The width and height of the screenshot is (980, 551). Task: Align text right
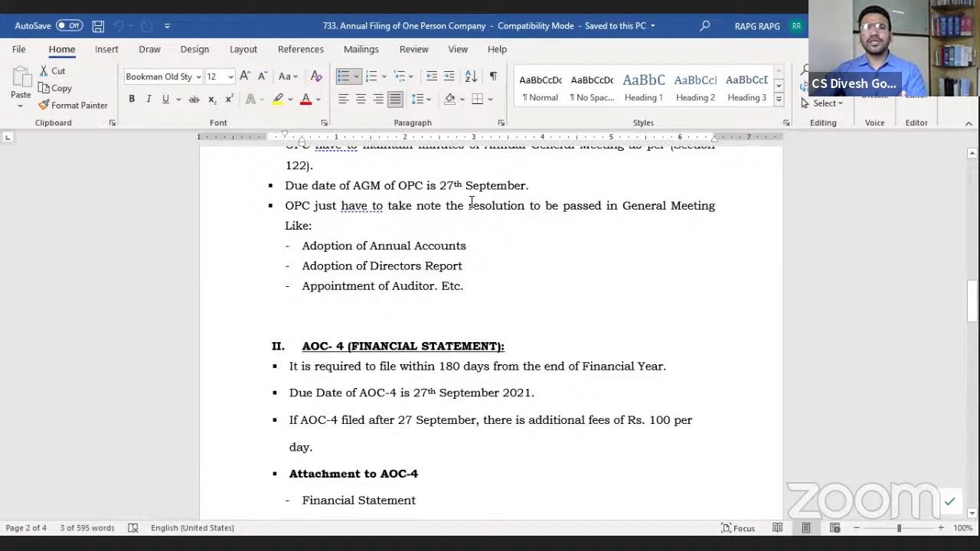pos(378,99)
